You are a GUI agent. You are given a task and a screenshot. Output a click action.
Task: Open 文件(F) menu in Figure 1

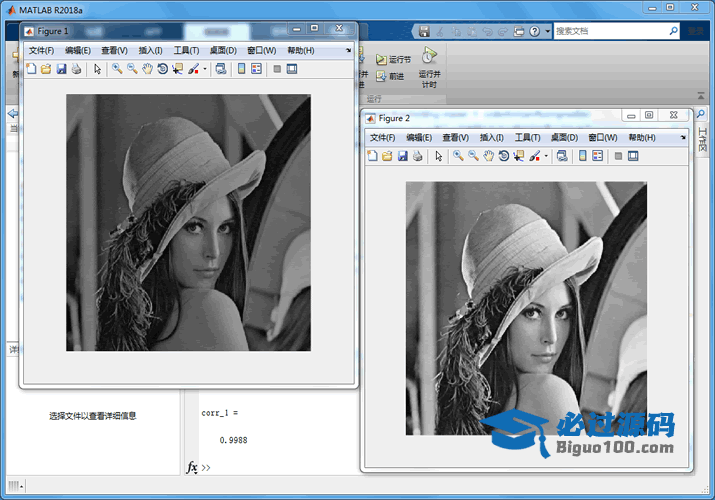tap(41, 51)
